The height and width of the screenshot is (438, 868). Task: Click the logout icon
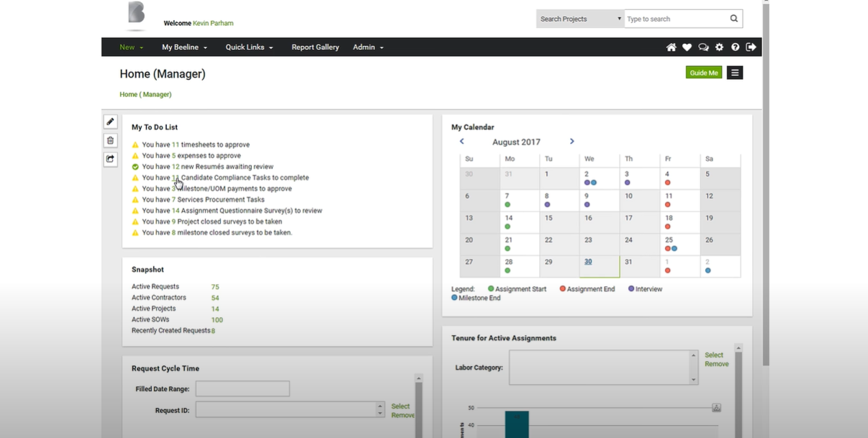(x=751, y=47)
